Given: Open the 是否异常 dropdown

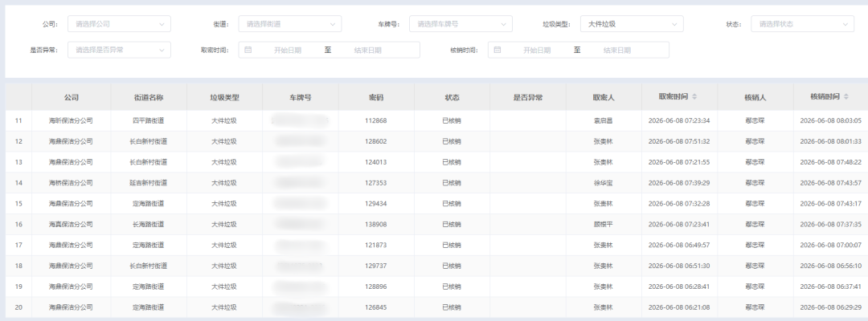Looking at the screenshot, I should click(119, 50).
